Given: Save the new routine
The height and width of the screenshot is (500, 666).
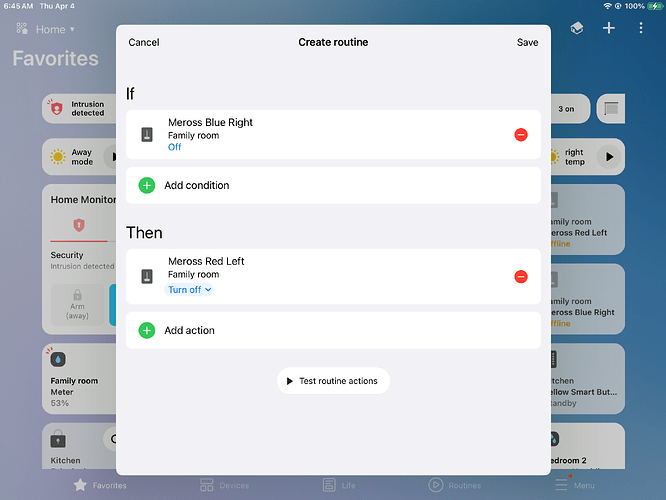Looking at the screenshot, I should (527, 42).
